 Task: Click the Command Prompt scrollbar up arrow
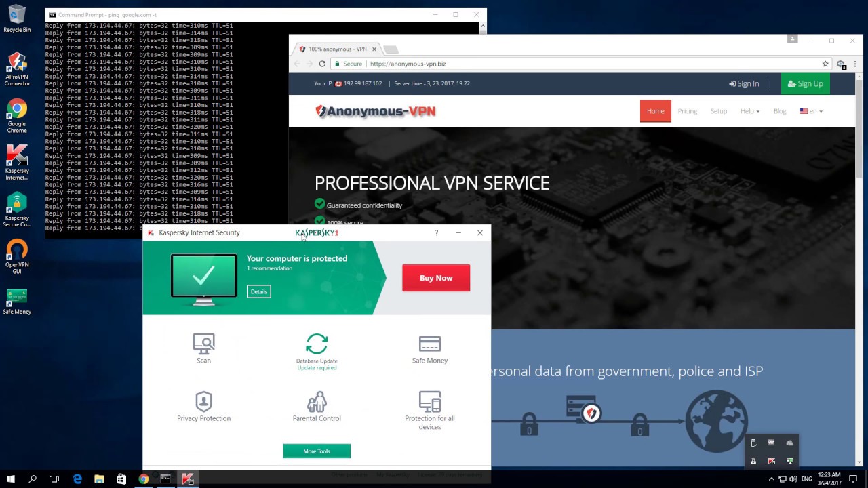coord(483,26)
